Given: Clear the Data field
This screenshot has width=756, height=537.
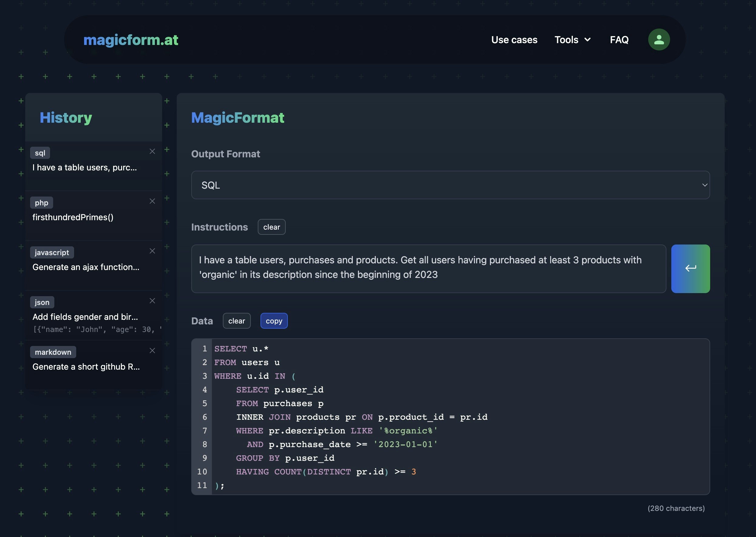Looking at the screenshot, I should 237,321.
